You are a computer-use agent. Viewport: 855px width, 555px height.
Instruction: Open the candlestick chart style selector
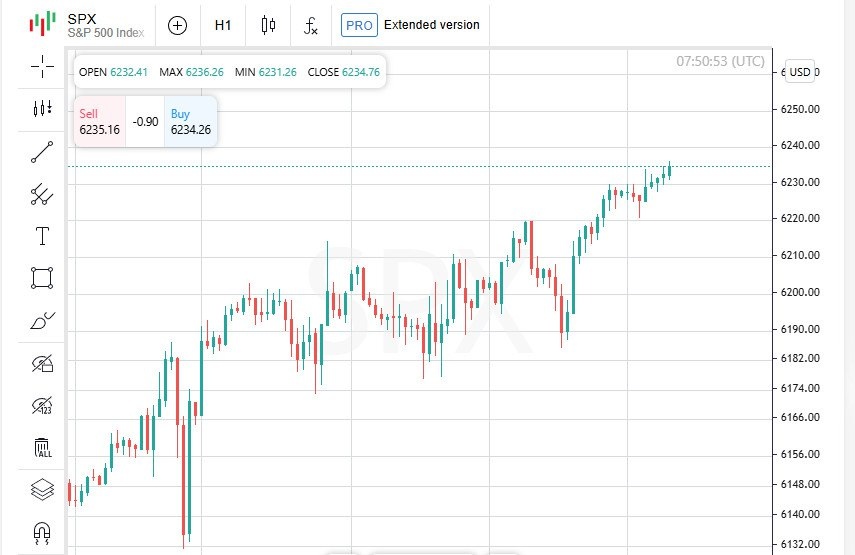[x=268, y=25]
